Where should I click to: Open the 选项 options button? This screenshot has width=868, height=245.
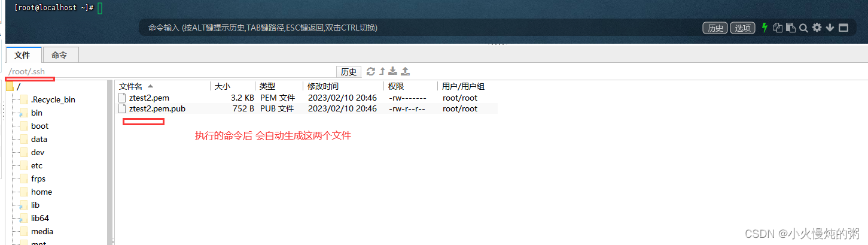click(x=743, y=28)
